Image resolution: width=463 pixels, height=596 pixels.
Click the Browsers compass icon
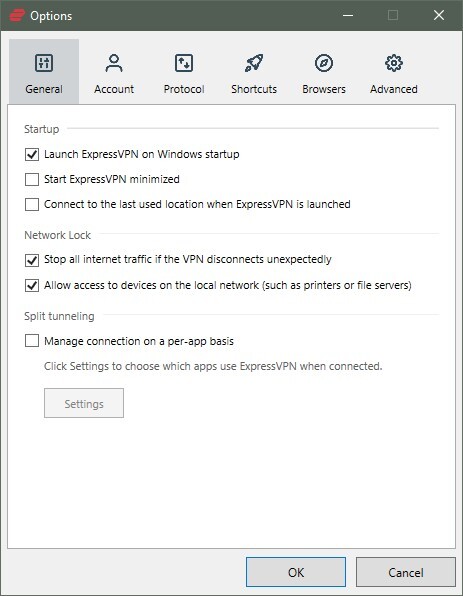coord(324,63)
